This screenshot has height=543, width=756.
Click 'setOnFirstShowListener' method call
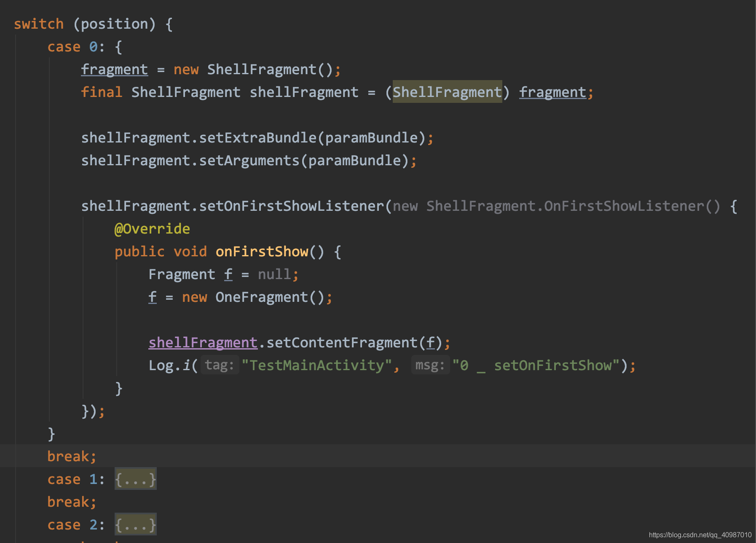[x=291, y=206]
